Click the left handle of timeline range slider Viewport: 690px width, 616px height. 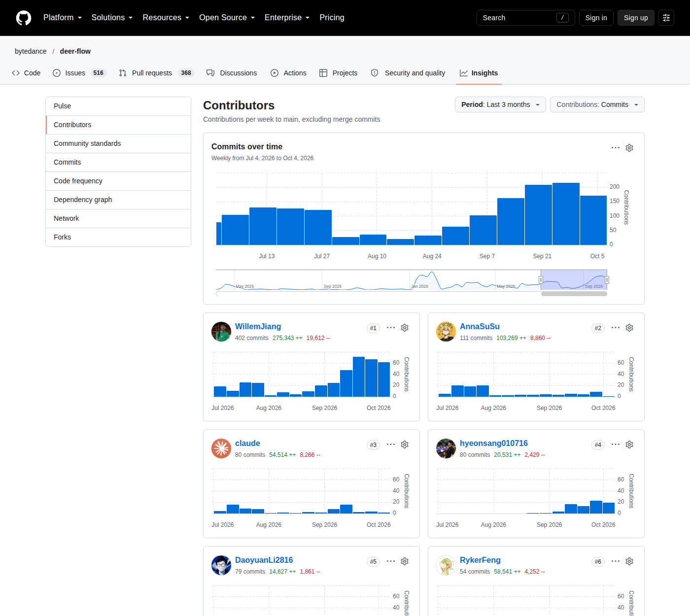(541, 280)
